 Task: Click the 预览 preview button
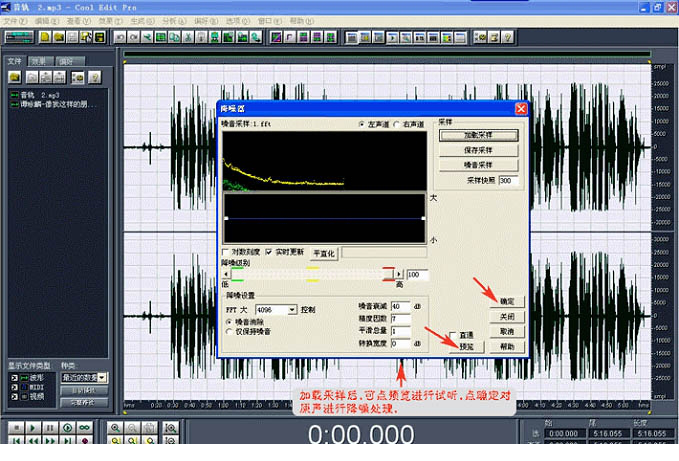click(466, 347)
